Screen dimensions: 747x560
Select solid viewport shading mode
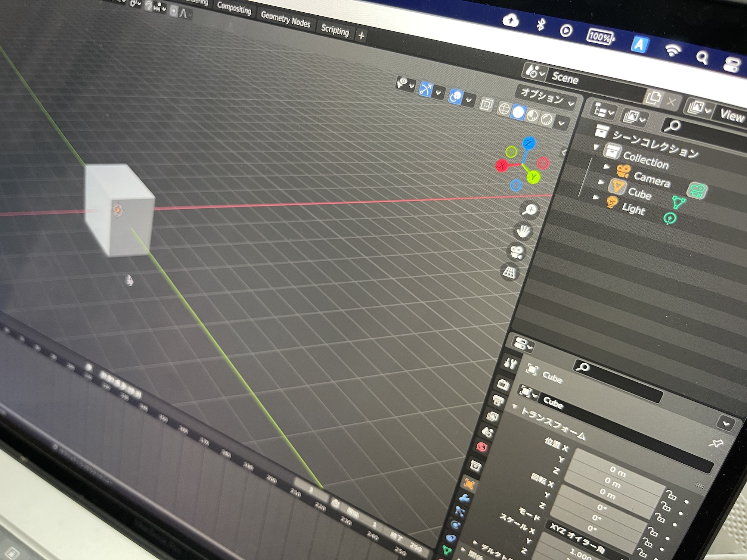pos(518,112)
